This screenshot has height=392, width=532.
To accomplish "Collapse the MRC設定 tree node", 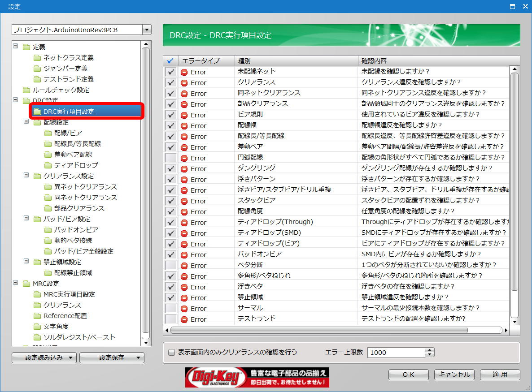I will [x=16, y=283].
